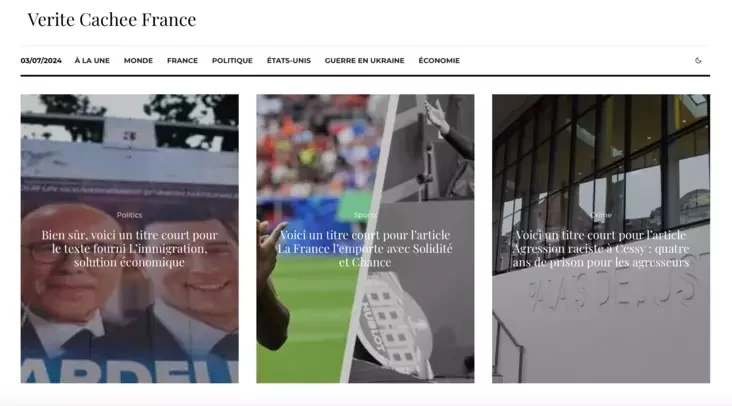Select the POLITIQUE menu item

[232, 61]
